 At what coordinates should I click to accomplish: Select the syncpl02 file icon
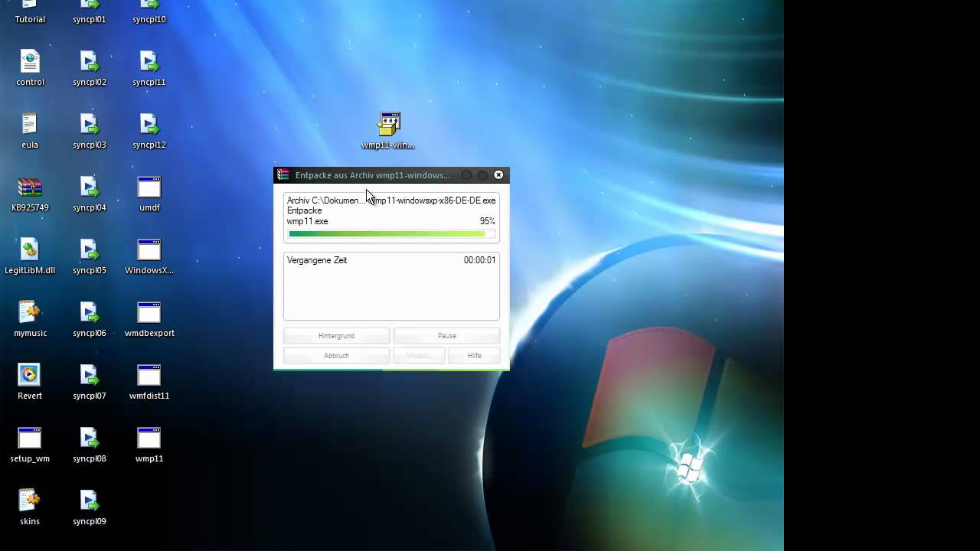[90, 67]
